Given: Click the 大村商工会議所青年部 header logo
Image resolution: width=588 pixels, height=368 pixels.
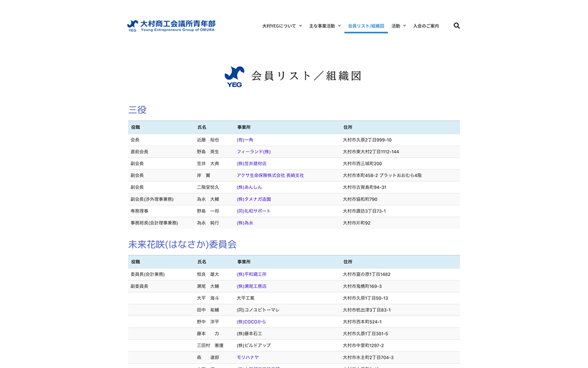Looking at the screenshot, I should 171,25.
